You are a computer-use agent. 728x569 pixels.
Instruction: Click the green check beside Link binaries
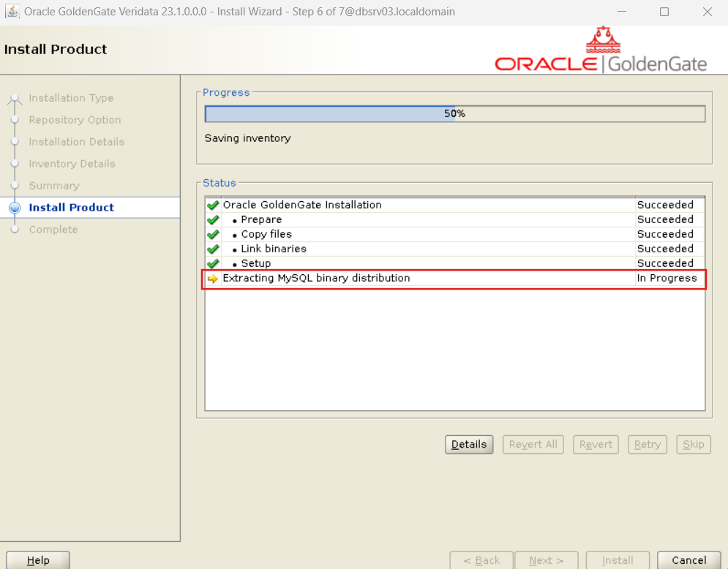point(213,249)
